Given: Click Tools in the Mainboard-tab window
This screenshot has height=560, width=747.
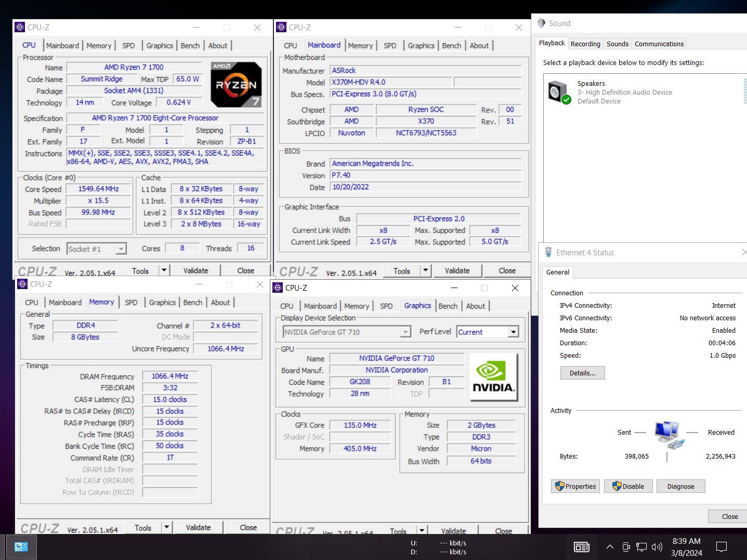Looking at the screenshot, I should point(402,270).
